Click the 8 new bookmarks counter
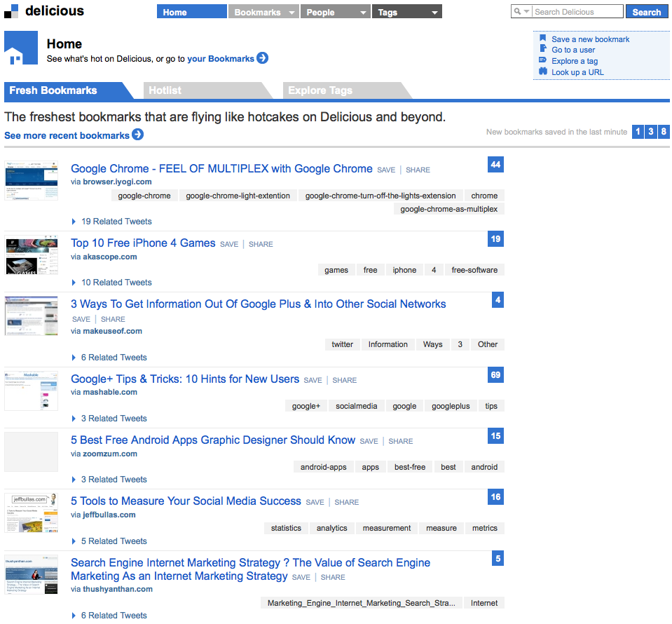Viewport: 672px width, 624px height. (664, 132)
